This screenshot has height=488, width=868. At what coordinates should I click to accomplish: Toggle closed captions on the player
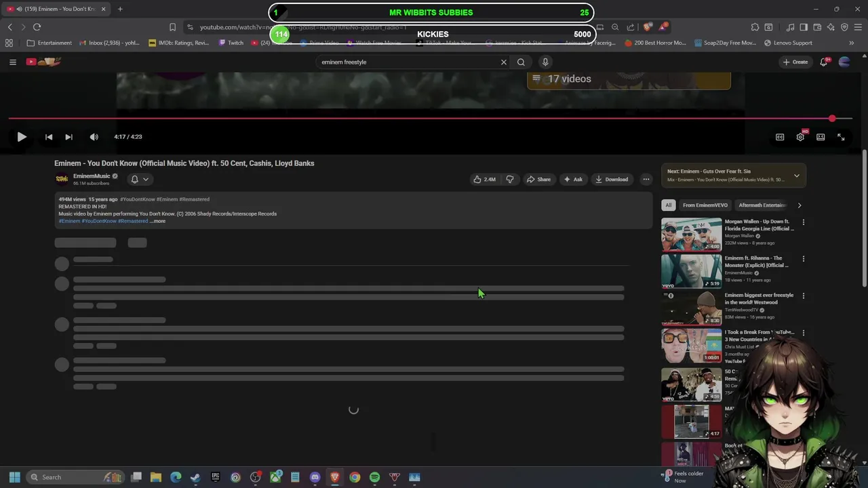click(780, 137)
